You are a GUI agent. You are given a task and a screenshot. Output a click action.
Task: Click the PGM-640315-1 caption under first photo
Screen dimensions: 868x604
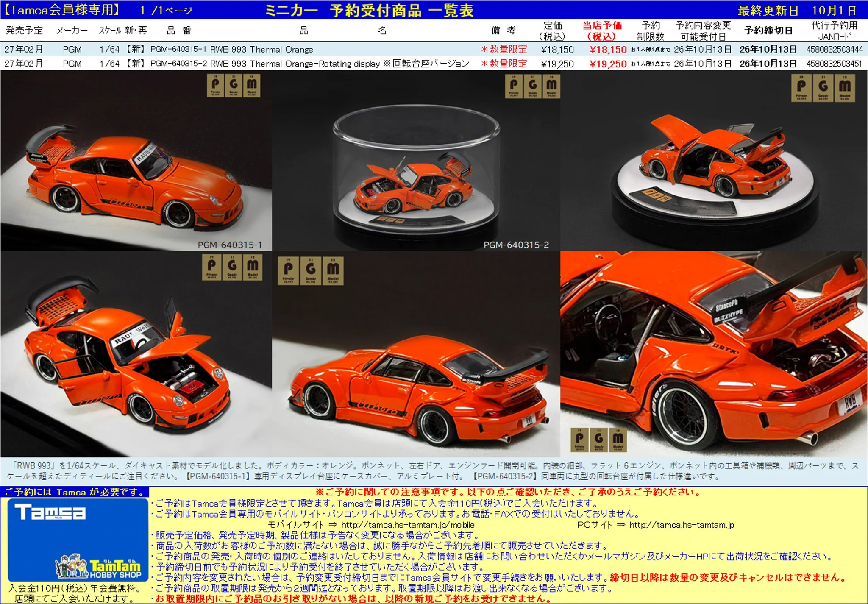coord(230,245)
